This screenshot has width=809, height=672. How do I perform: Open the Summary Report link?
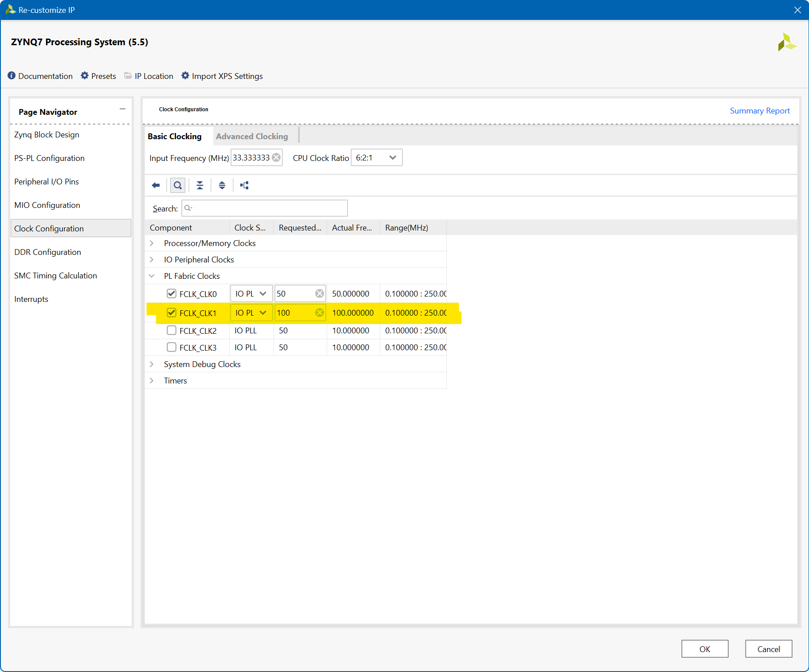[760, 110]
